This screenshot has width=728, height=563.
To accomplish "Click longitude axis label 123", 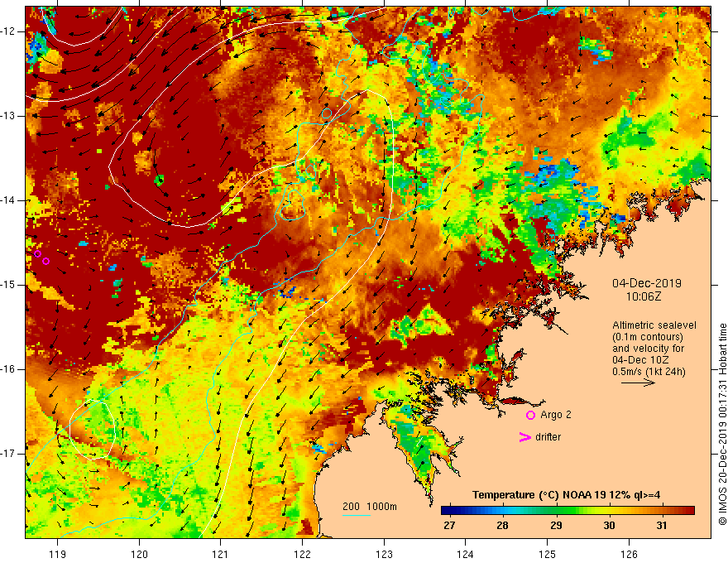I will coord(384,554).
